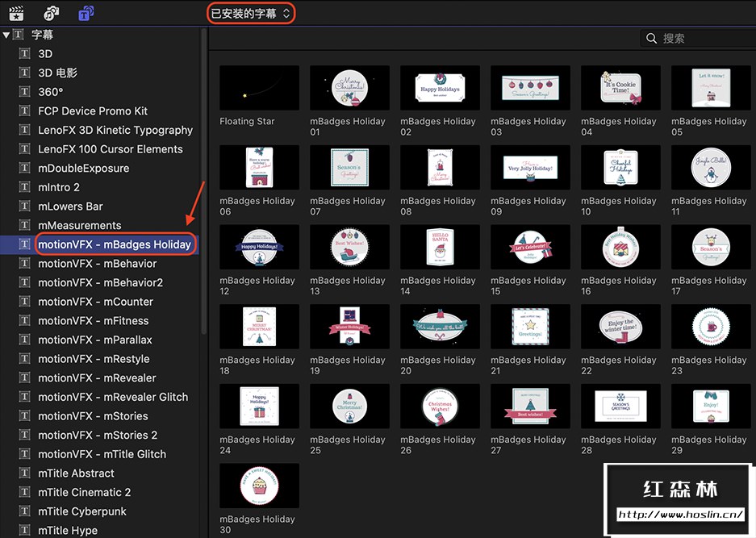Open FCP Device Promo Kit category

click(x=93, y=111)
